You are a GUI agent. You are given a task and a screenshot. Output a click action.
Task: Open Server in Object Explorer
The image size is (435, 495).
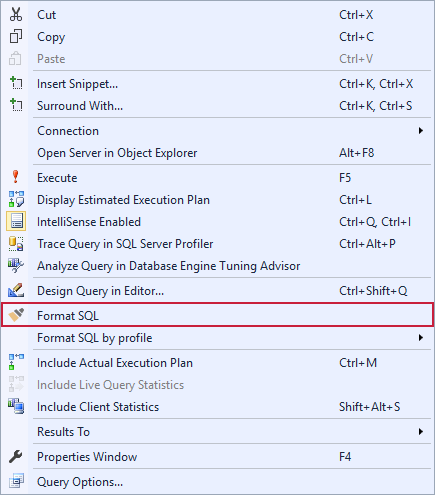[x=217, y=153]
